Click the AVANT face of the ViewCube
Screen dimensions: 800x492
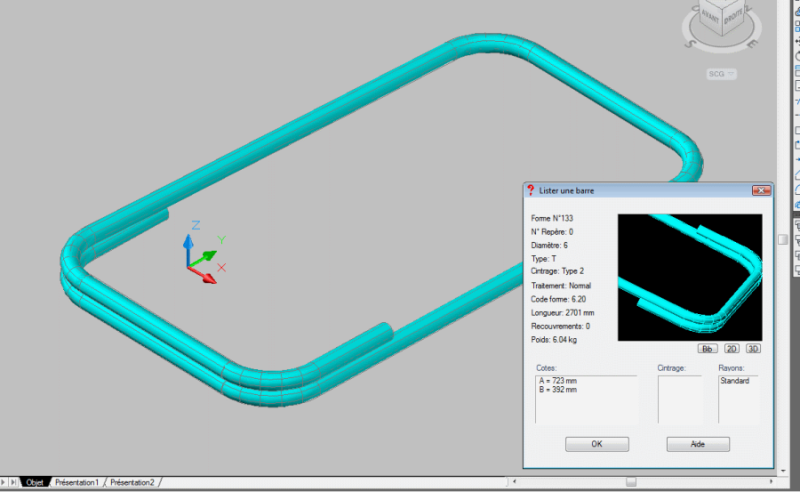pyautogui.click(x=709, y=16)
